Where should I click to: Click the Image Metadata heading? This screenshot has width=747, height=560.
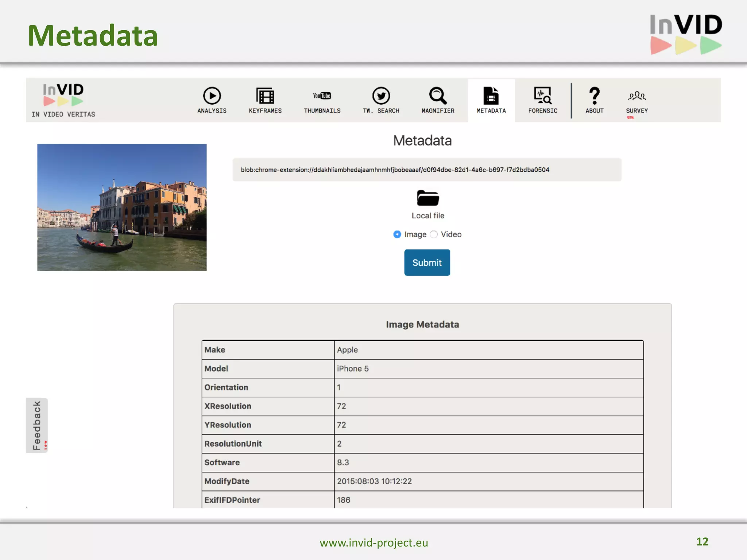coord(422,324)
